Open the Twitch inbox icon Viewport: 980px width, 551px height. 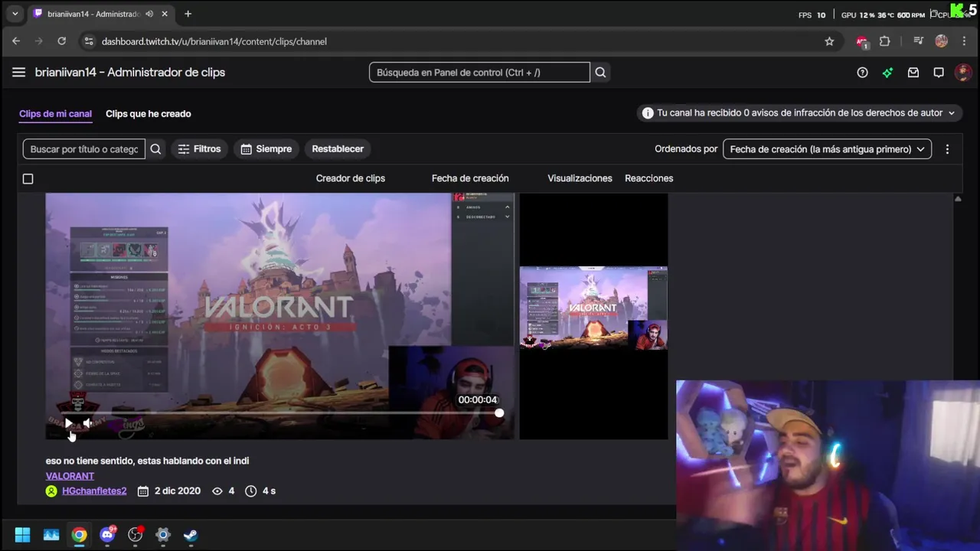[913, 73]
